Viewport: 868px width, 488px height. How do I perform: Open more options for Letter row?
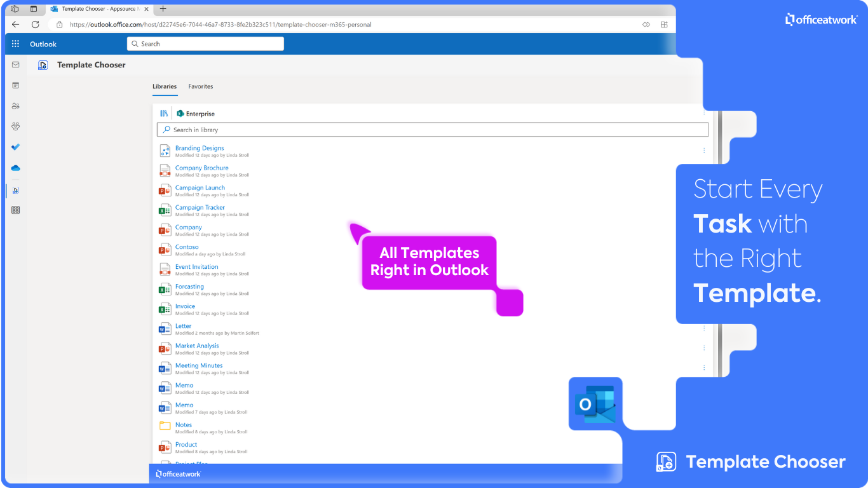coord(704,329)
